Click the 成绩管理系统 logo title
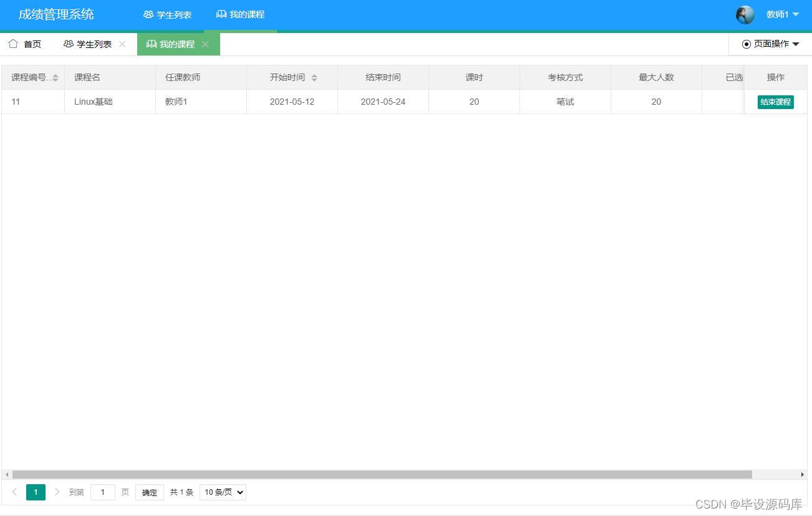Screen dimensions: 812x516 click(56, 14)
